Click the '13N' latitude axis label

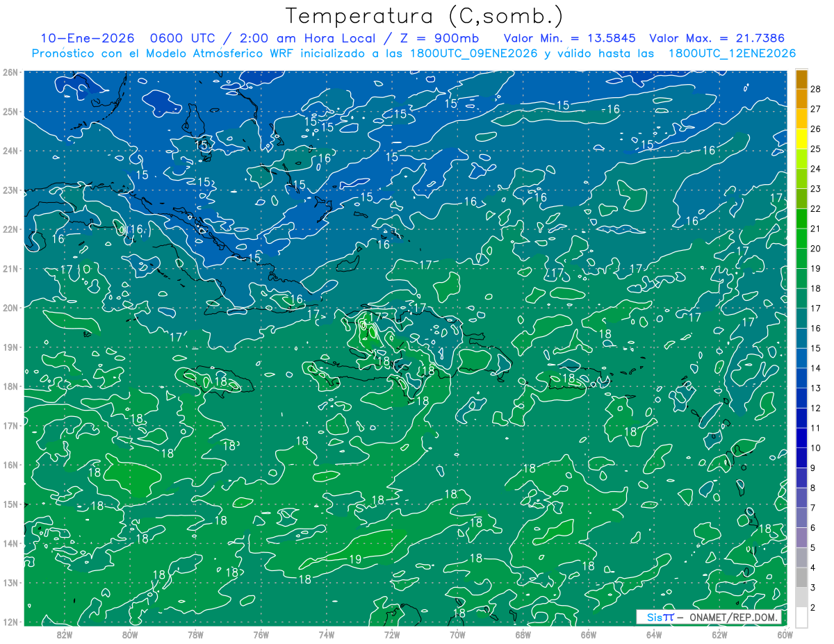pyautogui.click(x=10, y=583)
